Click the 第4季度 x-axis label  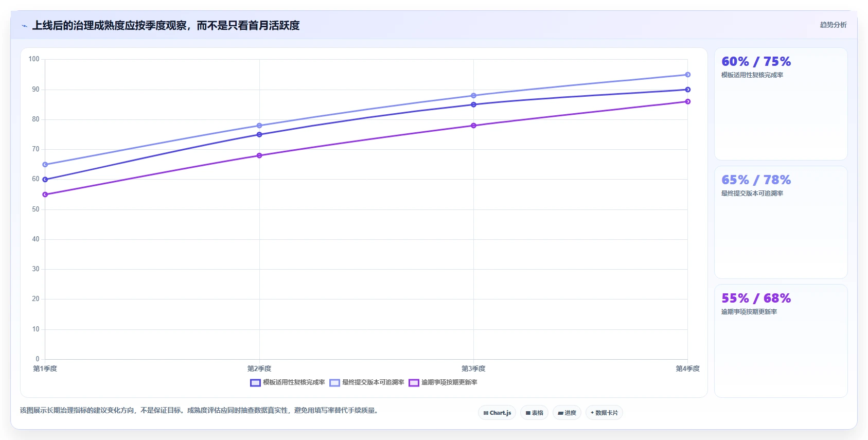point(688,369)
